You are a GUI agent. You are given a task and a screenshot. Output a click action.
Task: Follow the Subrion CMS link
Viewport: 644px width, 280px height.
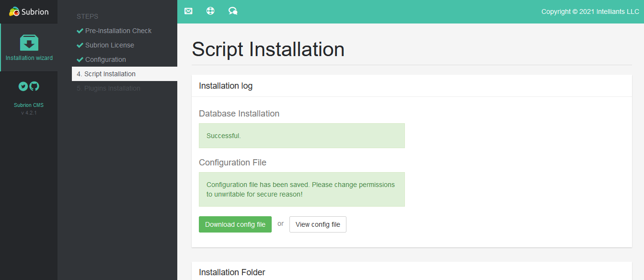29,105
